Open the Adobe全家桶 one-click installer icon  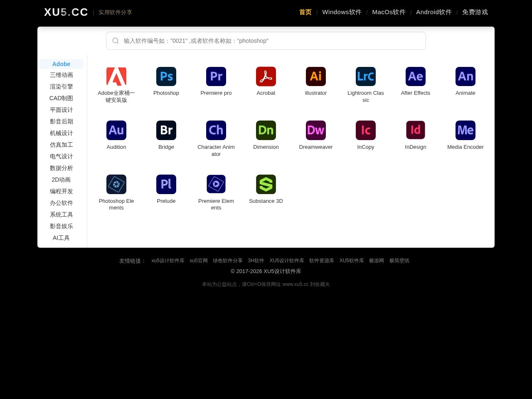116,76
